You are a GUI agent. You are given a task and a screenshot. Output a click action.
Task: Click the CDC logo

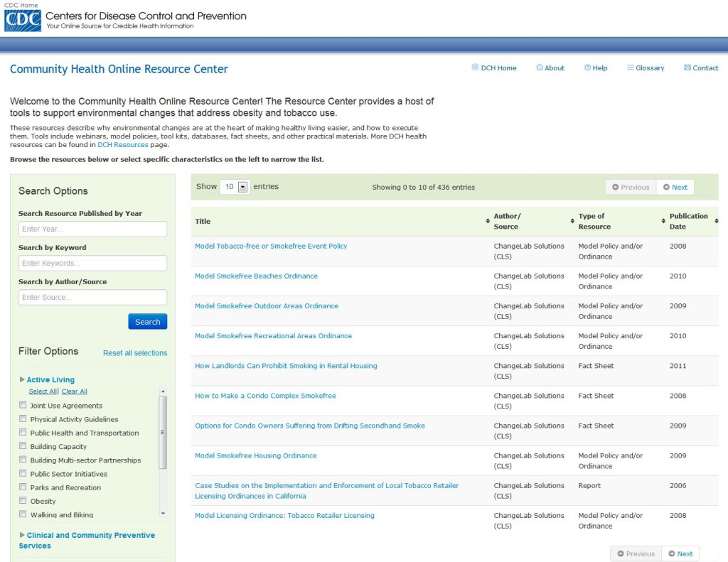(x=23, y=21)
